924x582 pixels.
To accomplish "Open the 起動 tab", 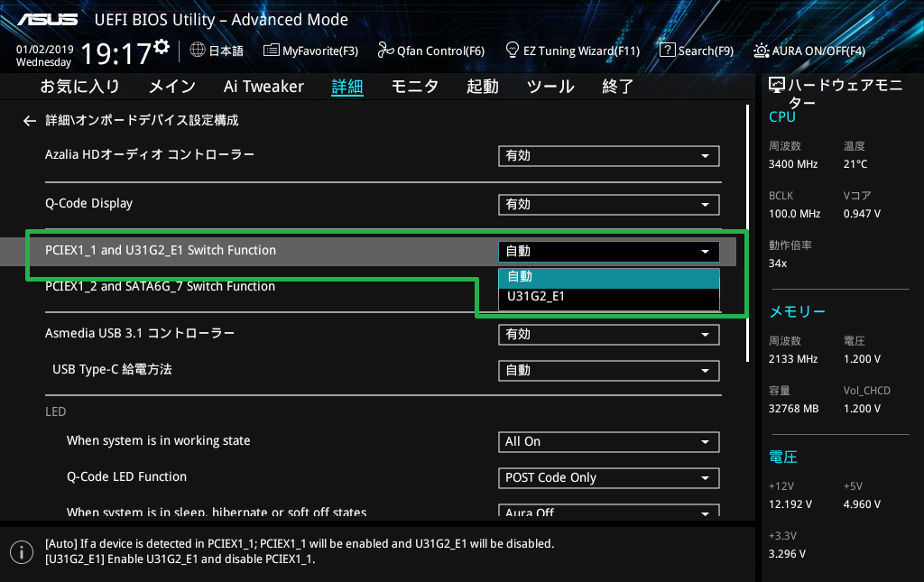I will (483, 87).
